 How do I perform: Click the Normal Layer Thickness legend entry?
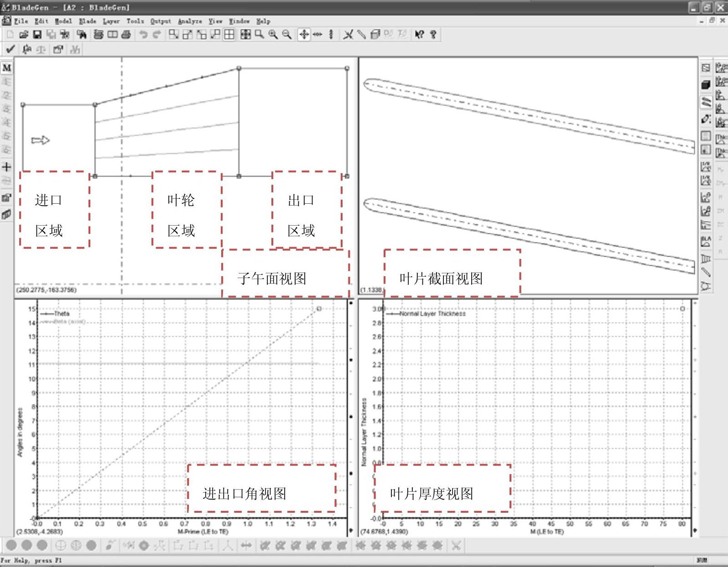[x=432, y=314]
